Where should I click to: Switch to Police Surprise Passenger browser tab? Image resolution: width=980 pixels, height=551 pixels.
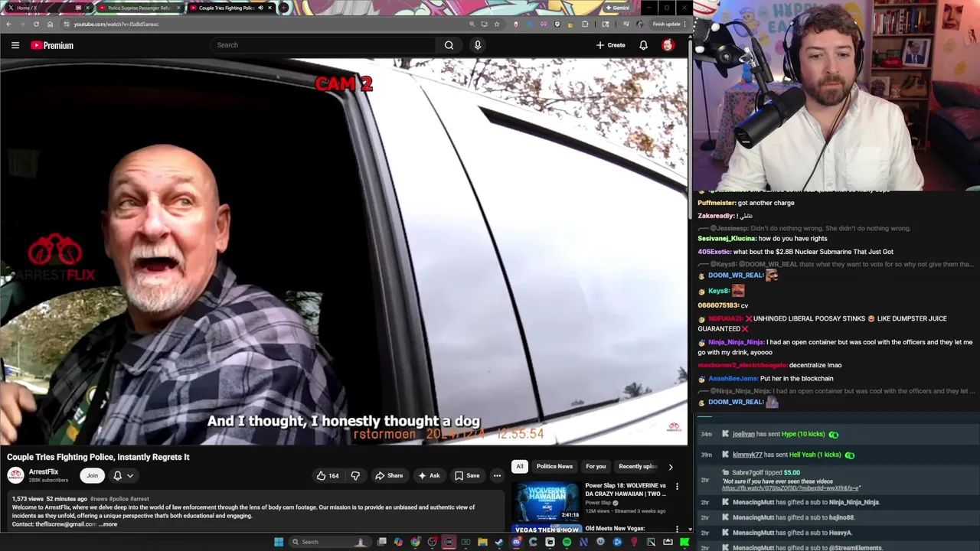point(139,8)
